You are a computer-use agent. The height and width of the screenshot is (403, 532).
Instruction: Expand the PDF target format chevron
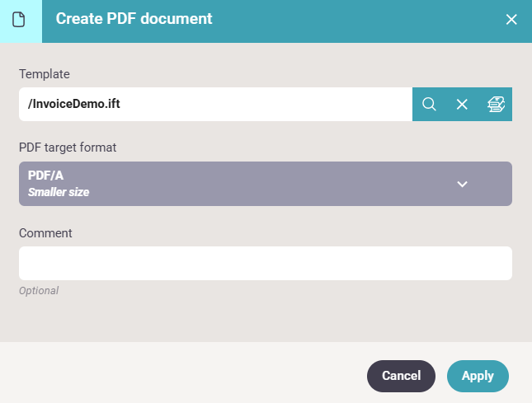tap(463, 184)
